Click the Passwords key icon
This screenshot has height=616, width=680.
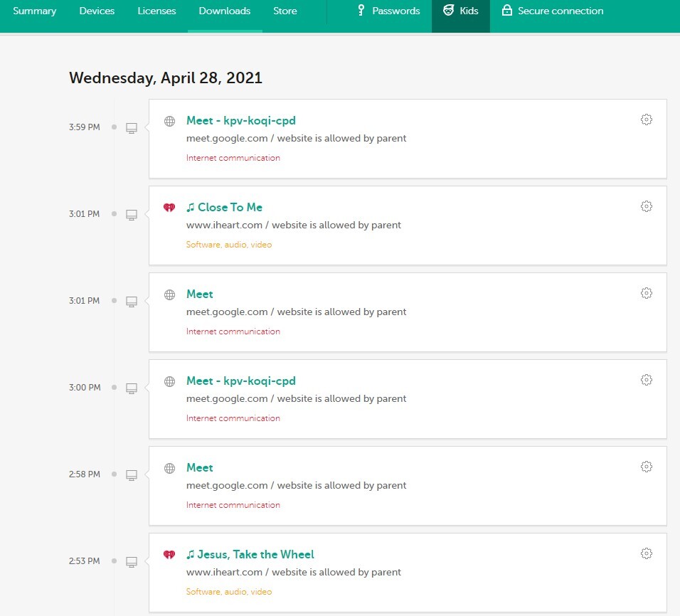click(361, 11)
